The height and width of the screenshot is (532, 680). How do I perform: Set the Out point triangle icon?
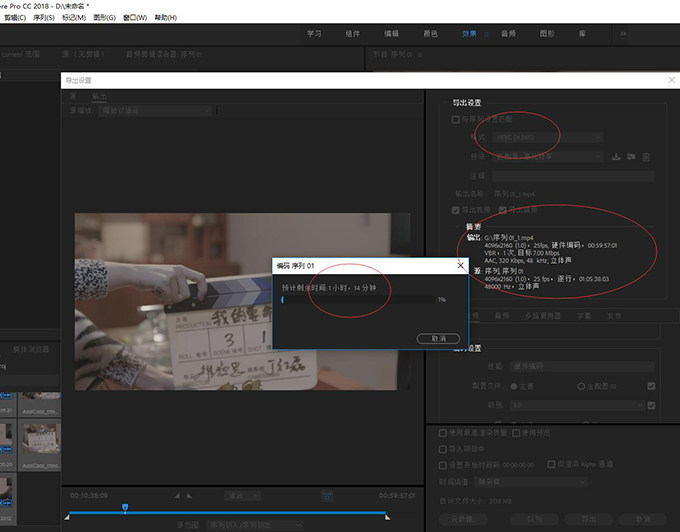[189, 496]
